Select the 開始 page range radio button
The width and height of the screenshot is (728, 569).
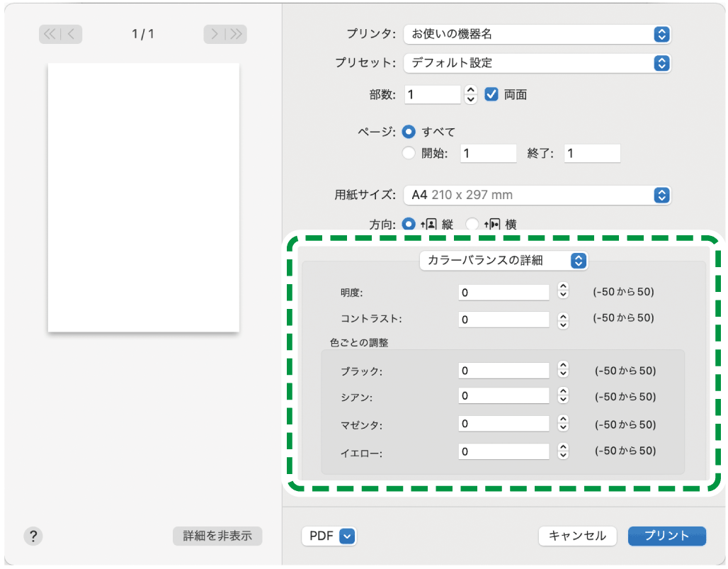[409, 153]
